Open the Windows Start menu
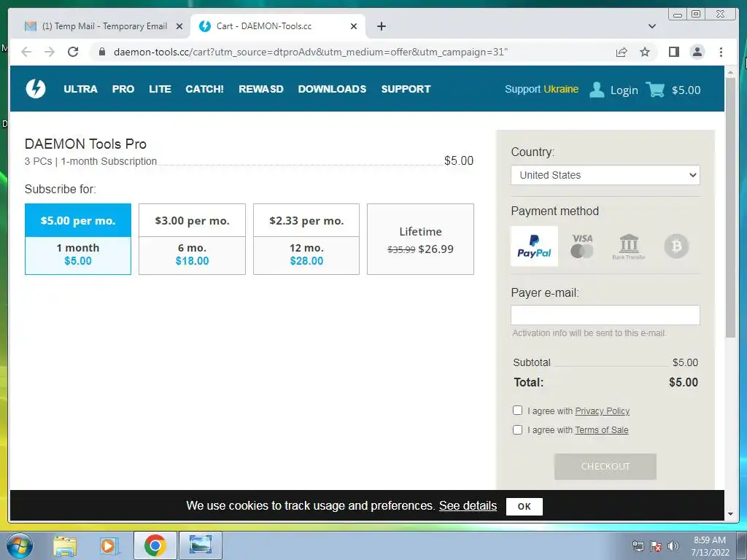 [20, 545]
